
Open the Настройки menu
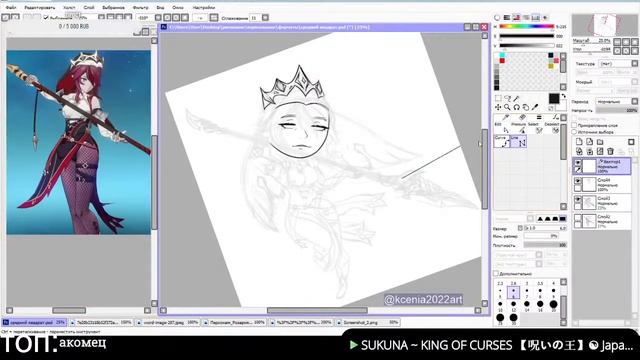(x=204, y=7)
